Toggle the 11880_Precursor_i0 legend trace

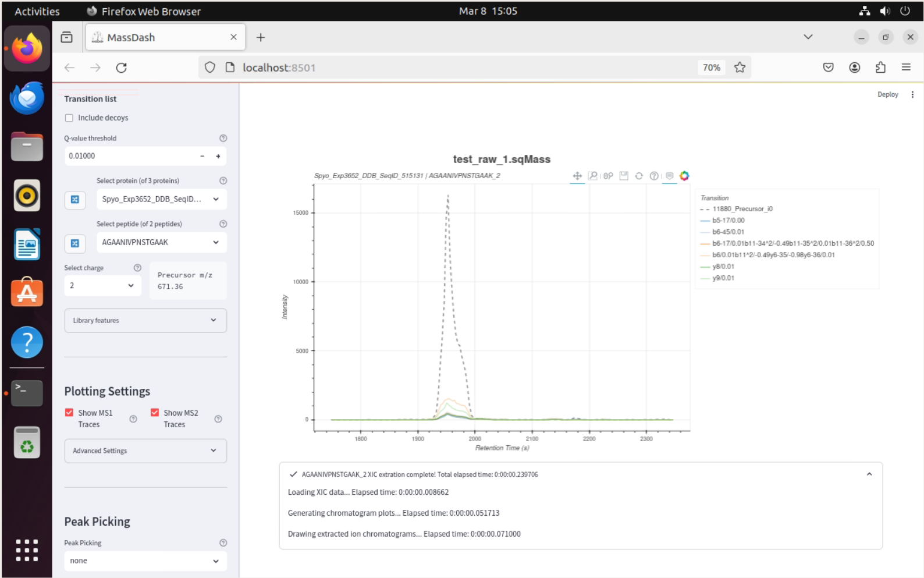pyautogui.click(x=737, y=209)
